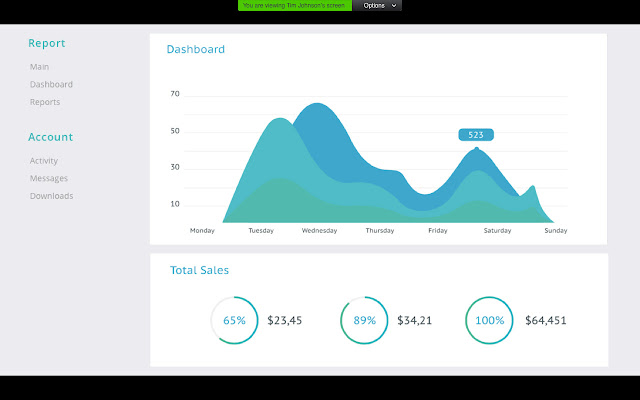Image resolution: width=640 pixels, height=400 pixels.
Task: Click the 523 tooltip on chart
Action: pos(476,135)
